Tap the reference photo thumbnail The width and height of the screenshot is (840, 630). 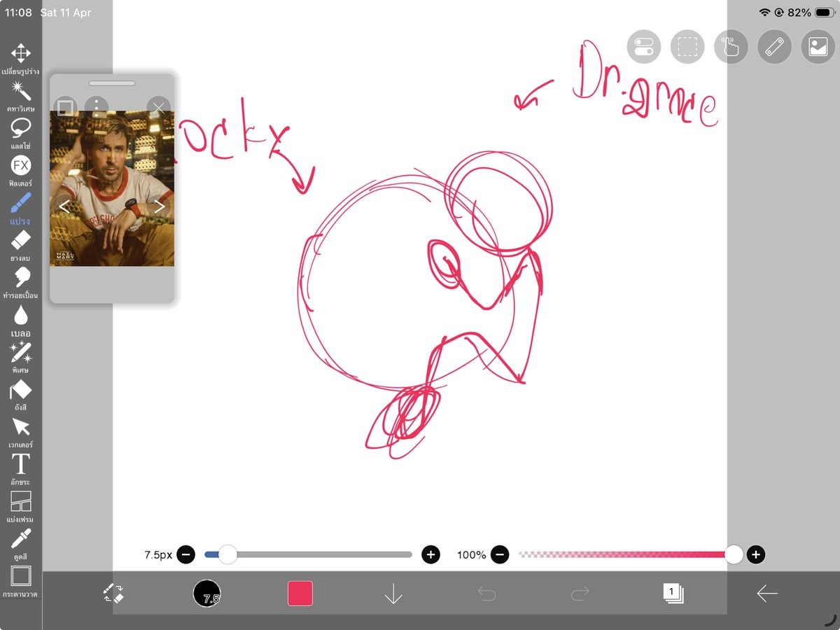tap(112, 188)
